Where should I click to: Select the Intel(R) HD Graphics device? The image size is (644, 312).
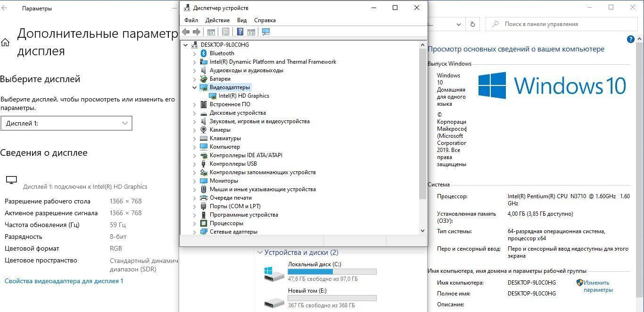(243, 96)
